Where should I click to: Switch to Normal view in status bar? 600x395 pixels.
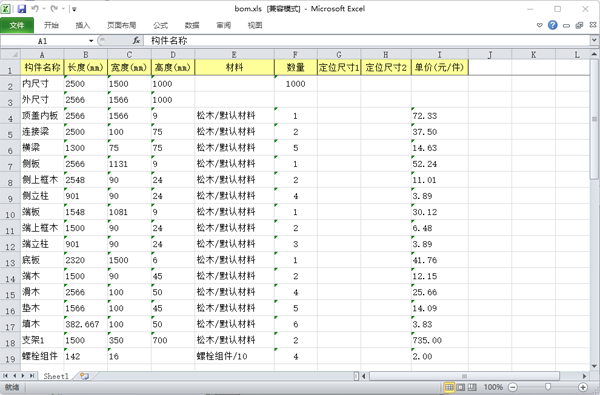[449, 387]
